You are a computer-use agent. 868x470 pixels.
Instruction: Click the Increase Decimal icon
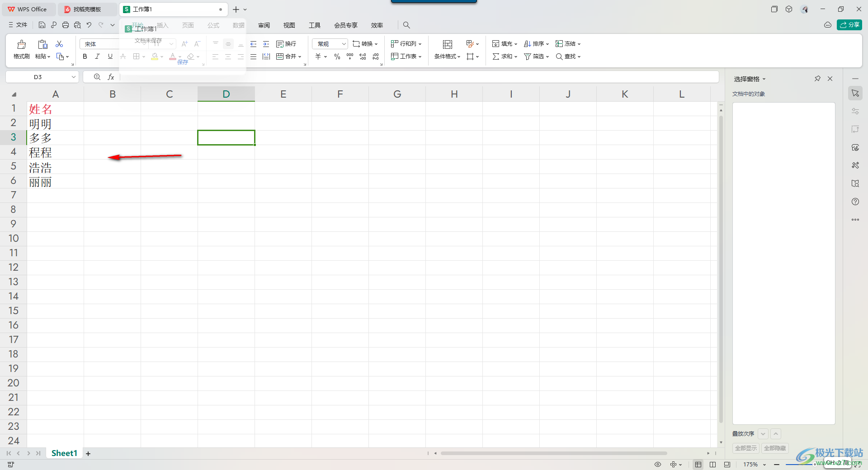[x=363, y=56]
